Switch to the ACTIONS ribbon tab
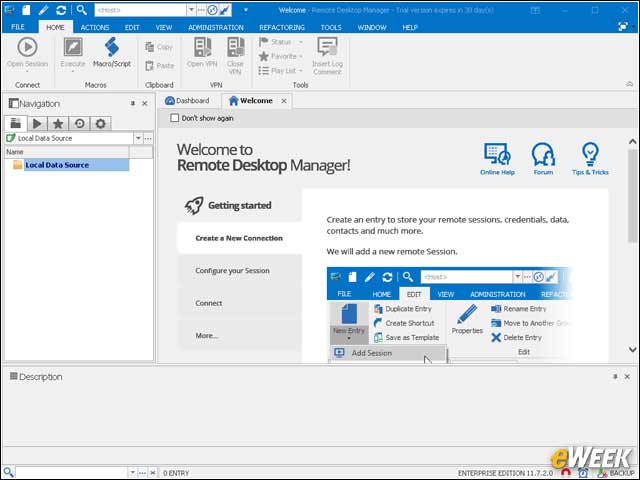640x480 pixels. (95, 27)
